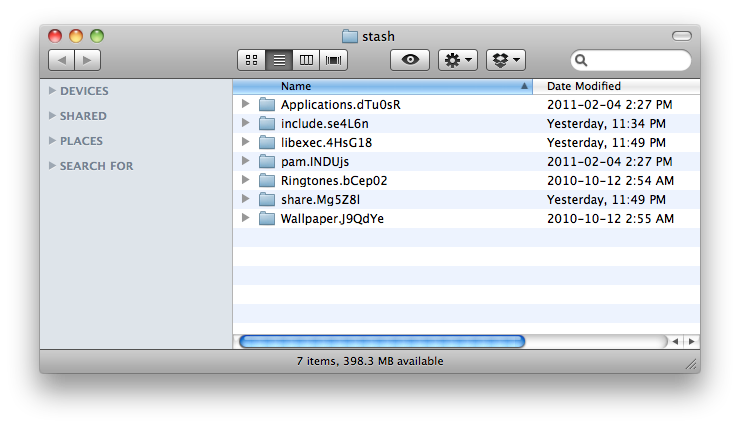Screen dimensions: 740x428
Task: Select the Ringtones.bCep02 folder
Action: (x=333, y=180)
